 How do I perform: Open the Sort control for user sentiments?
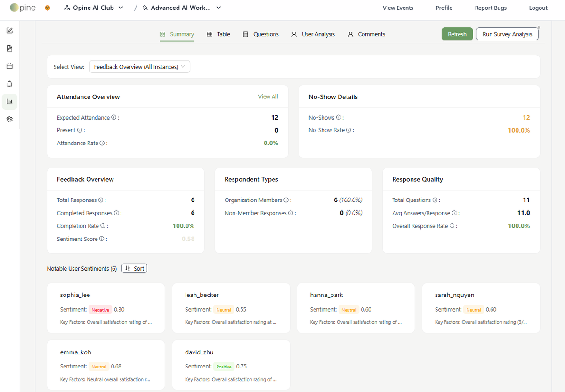click(x=135, y=268)
